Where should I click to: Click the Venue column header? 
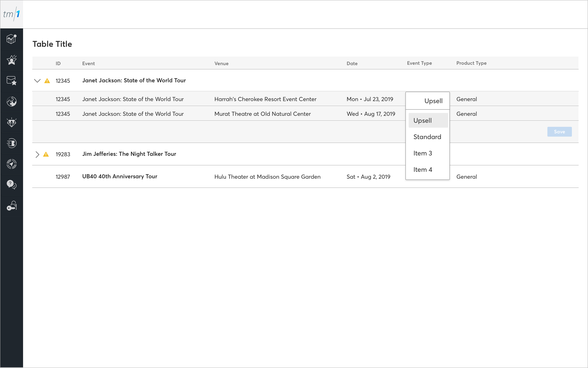click(x=221, y=63)
